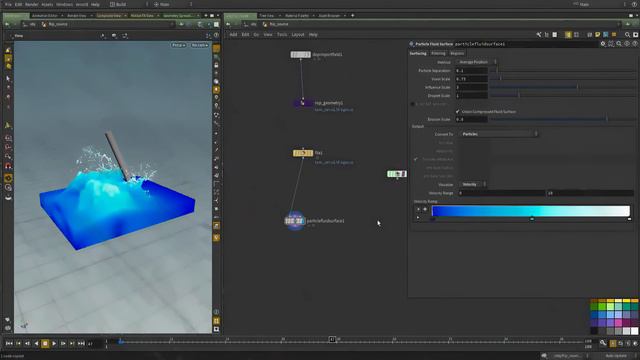640x360 pixels.
Task: Click the parameter pane search icon
Action: tap(619, 44)
